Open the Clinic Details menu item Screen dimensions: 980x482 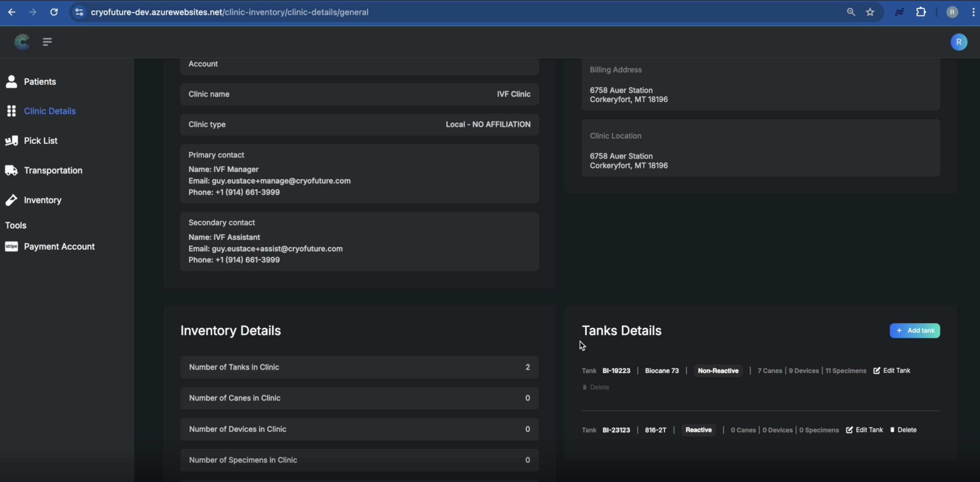(49, 111)
